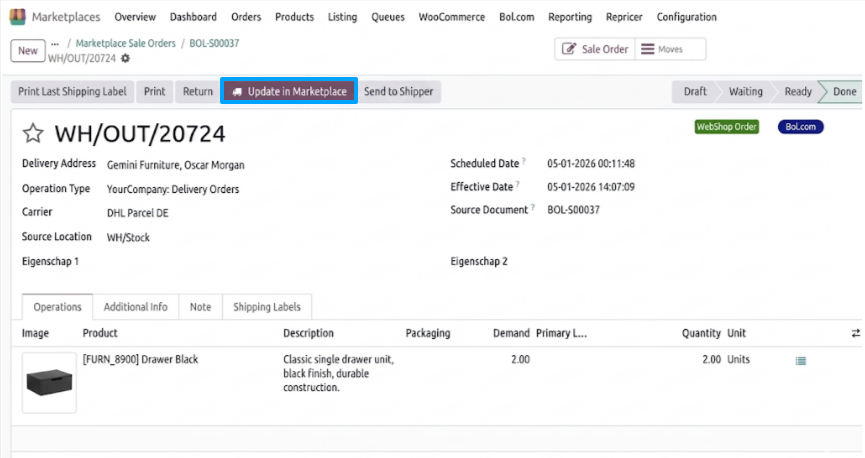Click Delivery Address Gemini Furniture, Oscar Morgan
The image size is (865, 458).
coord(175,166)
